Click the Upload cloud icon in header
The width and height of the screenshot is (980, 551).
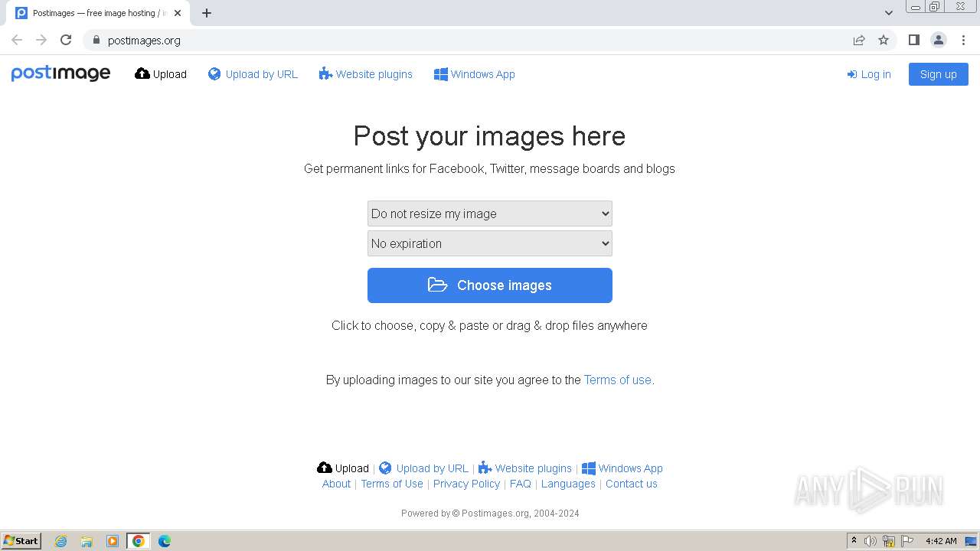tap(142, 73)
